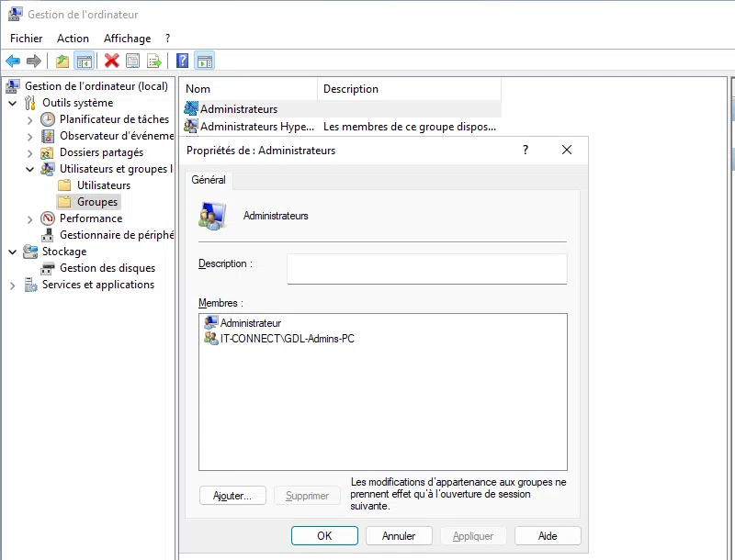
Task: Click OK to confirm group properties
Action: [x=324, y=535]
